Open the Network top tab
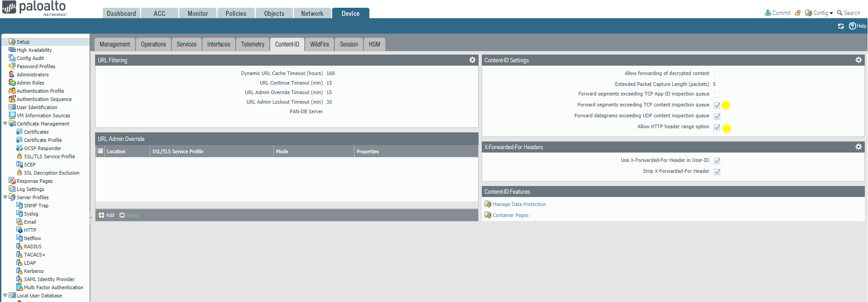 point(313,13)
